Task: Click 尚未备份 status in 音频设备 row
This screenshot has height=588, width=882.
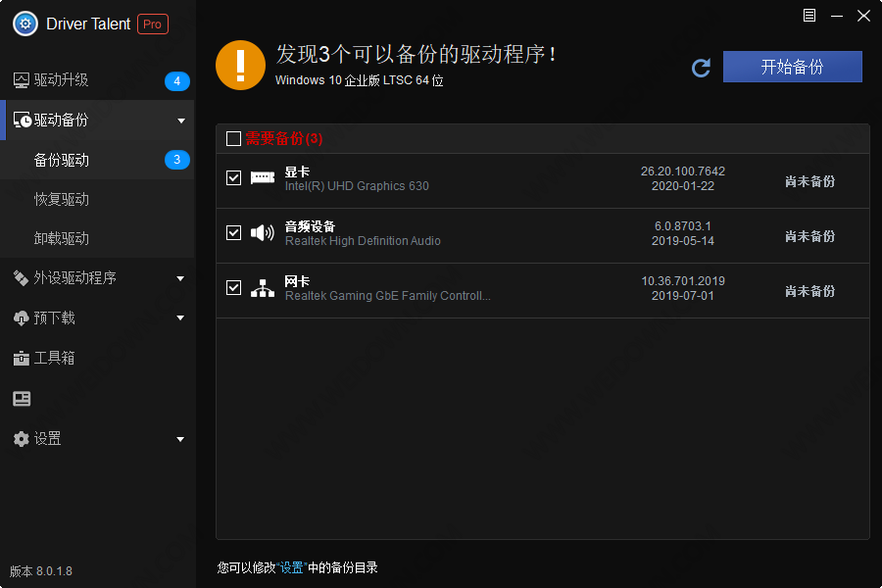Action: (x=810, y=236)
